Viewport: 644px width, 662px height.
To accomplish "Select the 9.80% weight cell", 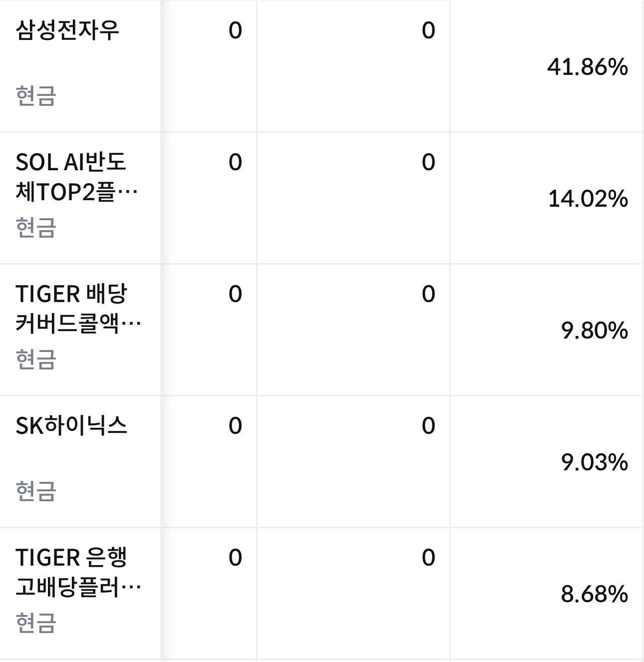I will (x=594, y=330).
